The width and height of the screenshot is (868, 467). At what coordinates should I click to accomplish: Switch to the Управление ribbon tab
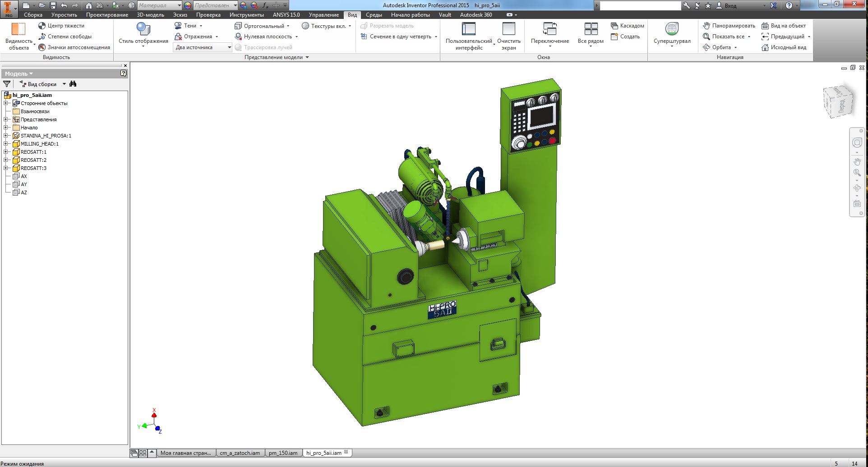323,15
